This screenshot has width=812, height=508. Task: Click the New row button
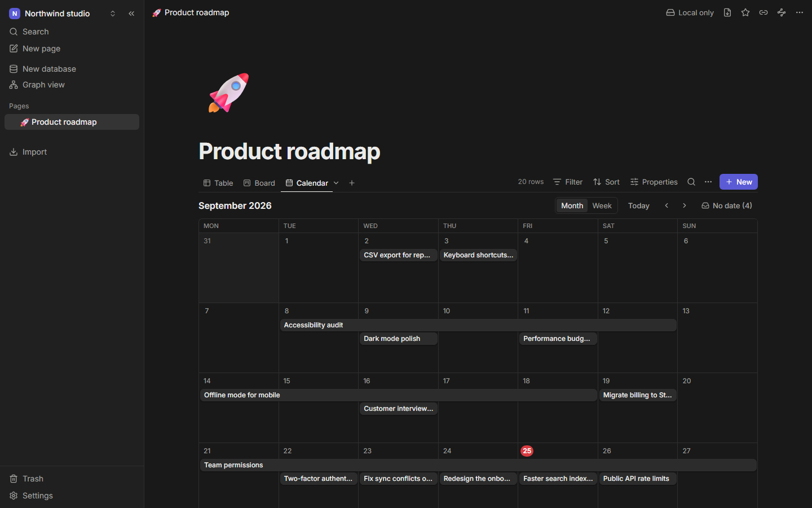coord(739,182)
